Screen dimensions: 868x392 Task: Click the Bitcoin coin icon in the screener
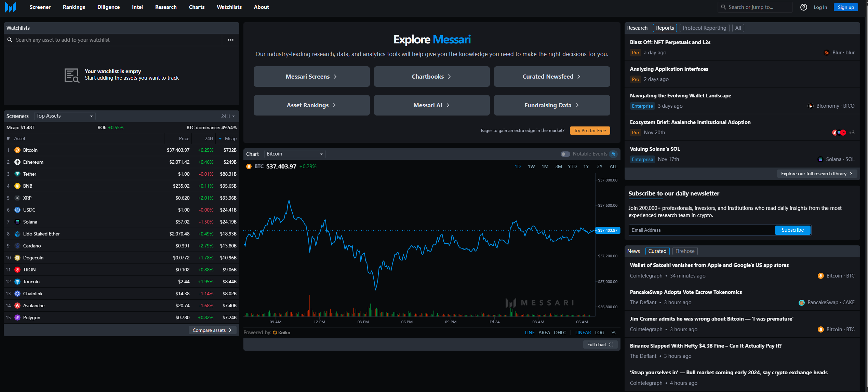(x=17, y=150)
